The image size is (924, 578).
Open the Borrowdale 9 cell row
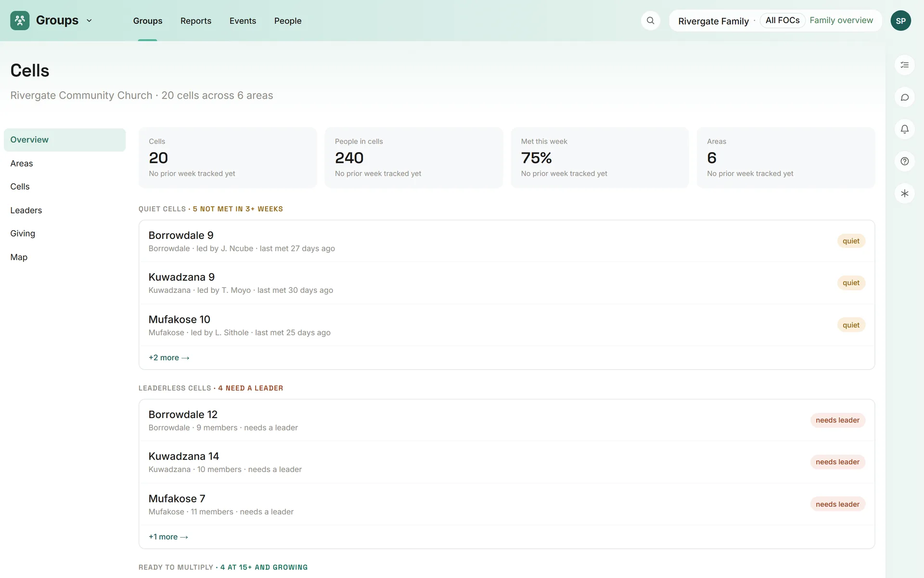point(506,241)
